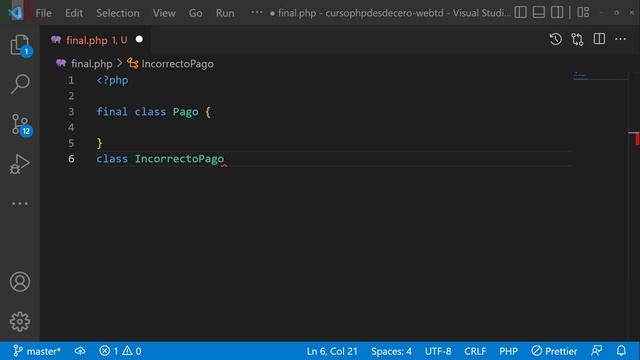Screen dimensions: 640x360
Task: Open More Actions ellipsis in editor toolbar
Action: pos(620,39)
